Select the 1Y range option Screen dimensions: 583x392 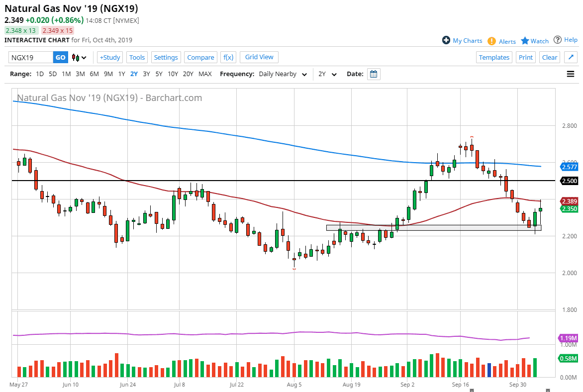click(x=121, y=74)
